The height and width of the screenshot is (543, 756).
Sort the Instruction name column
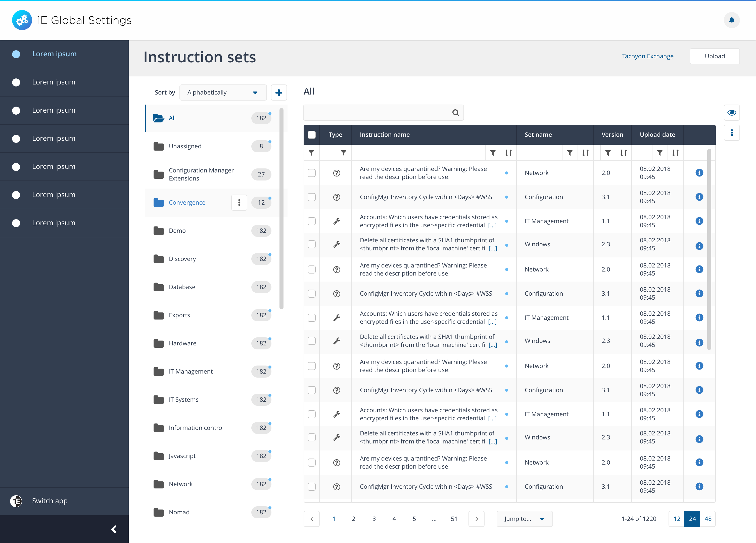tap(508, 153)
